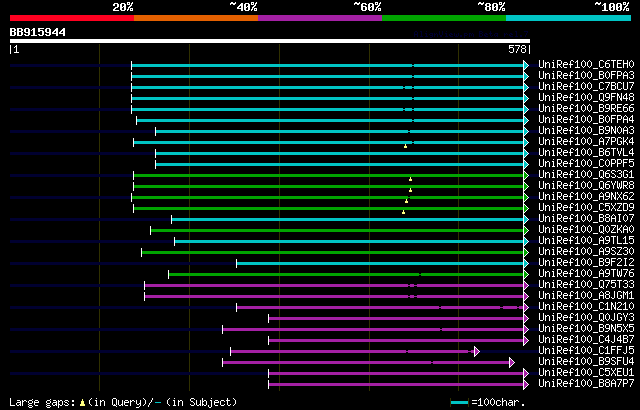Open the UniRef100_A9TW76 hit label
This screenshot has height=410, width=640.
pyautogui.click(x=586, y=274)
